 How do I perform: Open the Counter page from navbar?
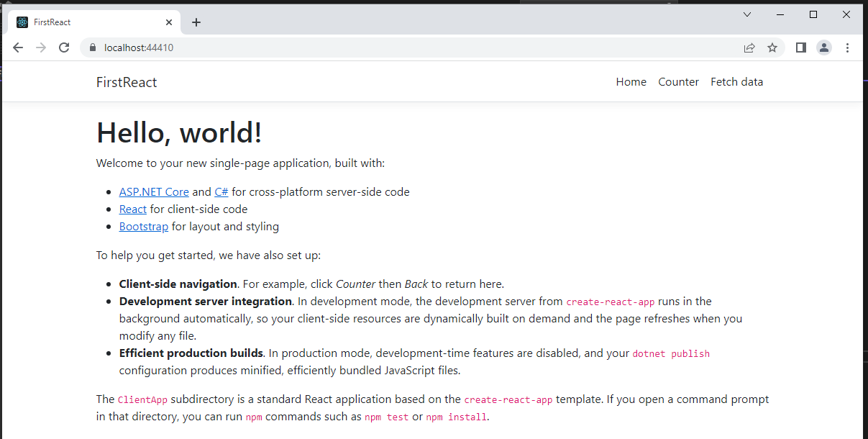(678, 82)
